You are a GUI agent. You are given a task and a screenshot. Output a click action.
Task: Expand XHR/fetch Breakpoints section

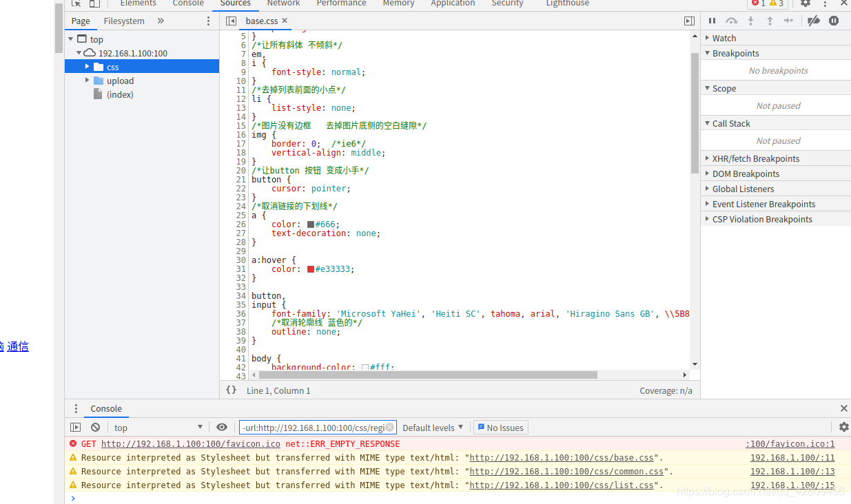(x=776, y=158)
